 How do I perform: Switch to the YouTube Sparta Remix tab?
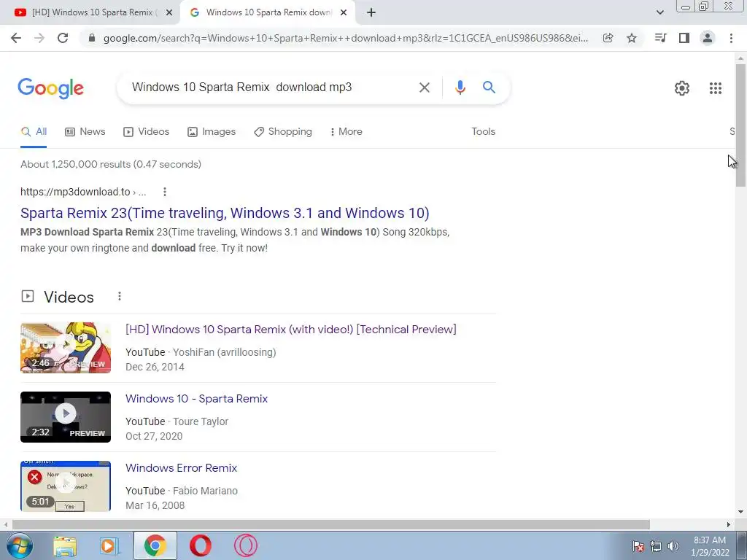click(90, 13)
